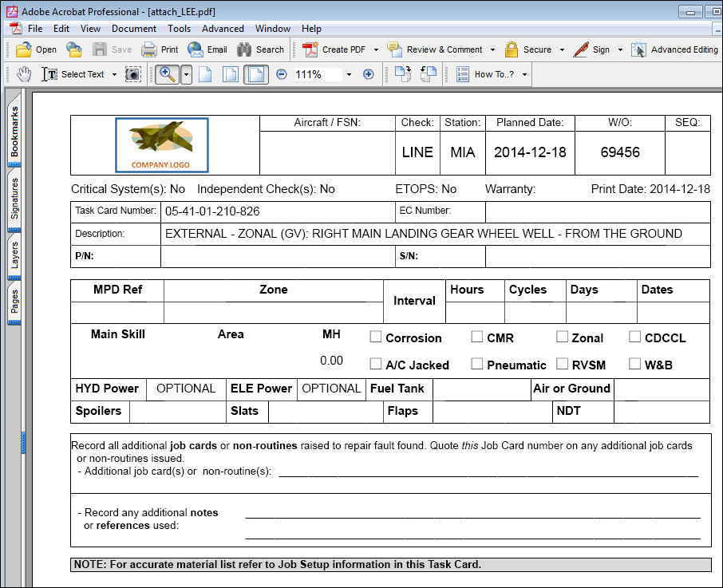Click the Company Logo image
The image size is (723, 588).
pos(161,145)
